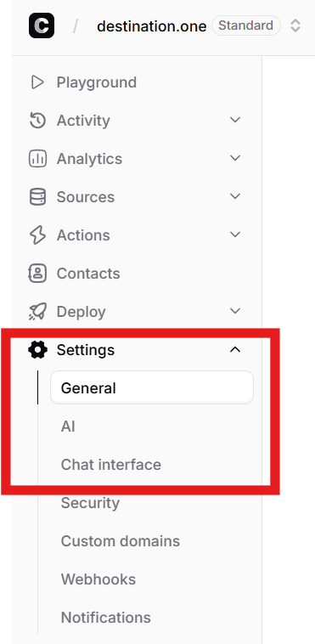Click the Analytics bar chart icon
The width and height of the screenshot is (315, 644).
coord(37,159)
